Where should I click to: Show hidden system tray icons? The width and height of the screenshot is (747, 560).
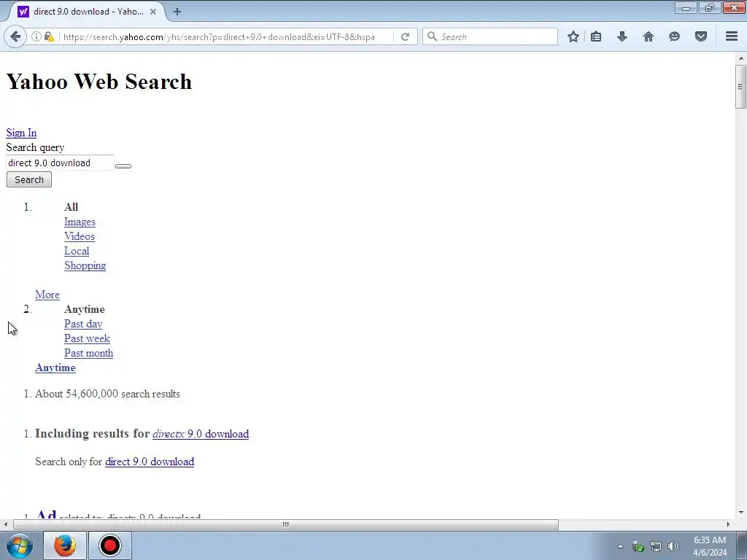pos(620,546)
